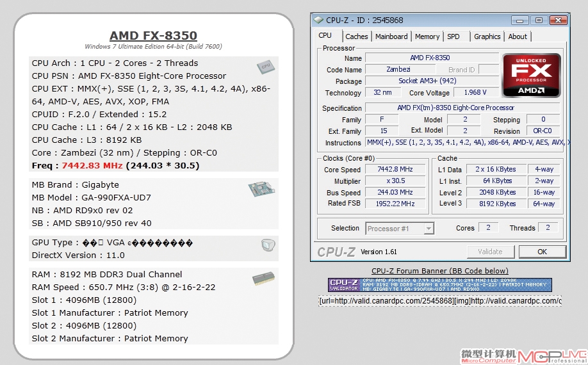588x365 pixels.
Task: Click the CPU-Z diamond icon in title bar
Action: pyautogui.click(x=318, y=20)
